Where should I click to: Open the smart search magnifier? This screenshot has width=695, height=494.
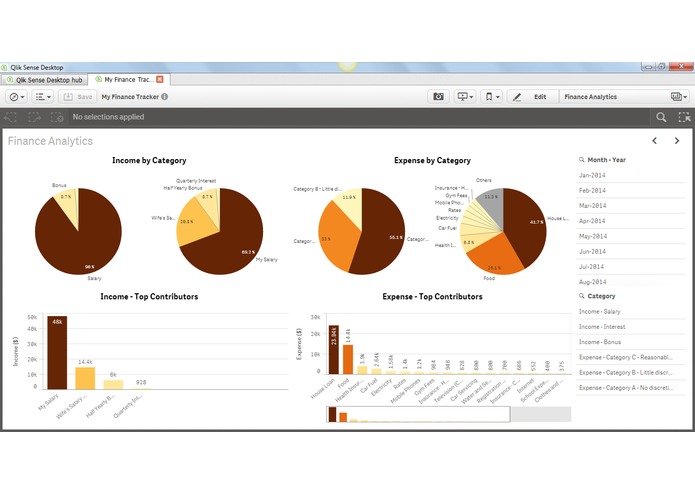pos(661,117)
